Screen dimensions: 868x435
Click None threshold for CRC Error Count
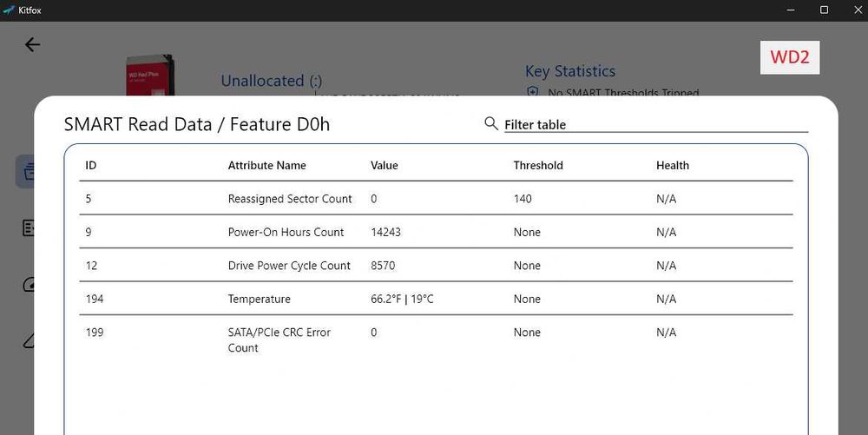[527, 332]
